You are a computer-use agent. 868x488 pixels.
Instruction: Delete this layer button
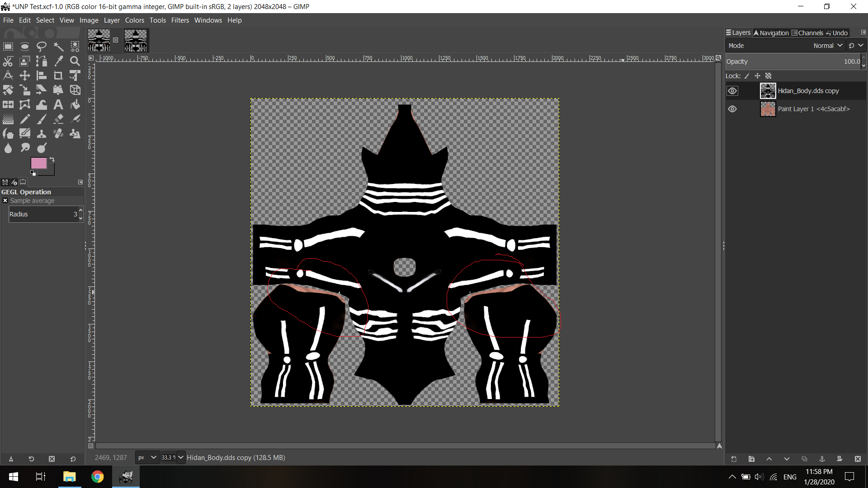[858, 459]
